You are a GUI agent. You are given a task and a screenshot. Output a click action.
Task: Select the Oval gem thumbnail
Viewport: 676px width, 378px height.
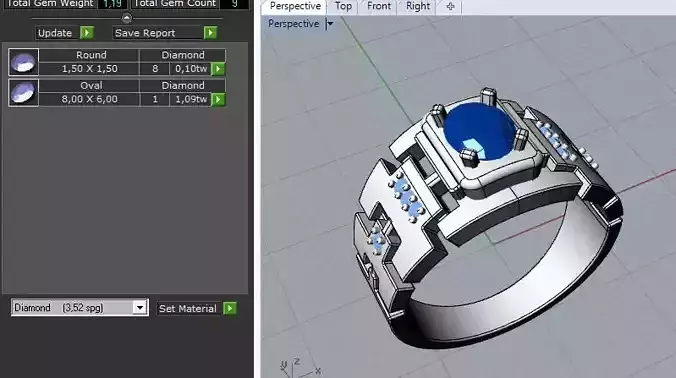[x=23, y=93]
